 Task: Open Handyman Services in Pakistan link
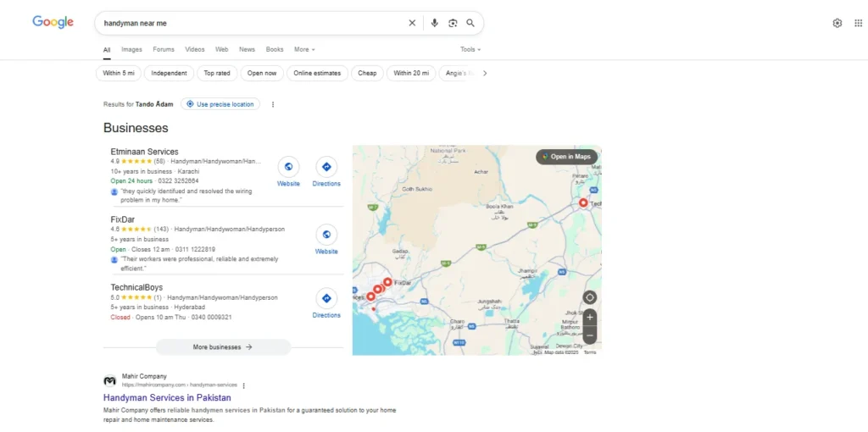point(167,398)
